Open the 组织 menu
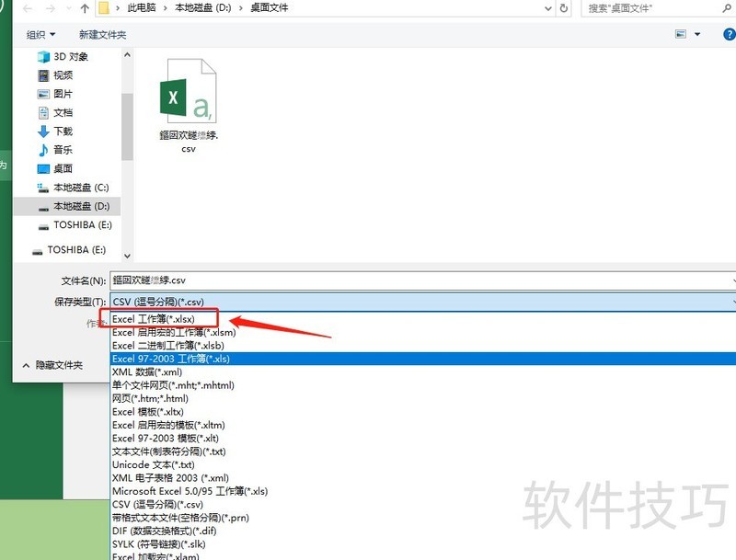The height and width of the screenshot is (560, 736). 40,34
